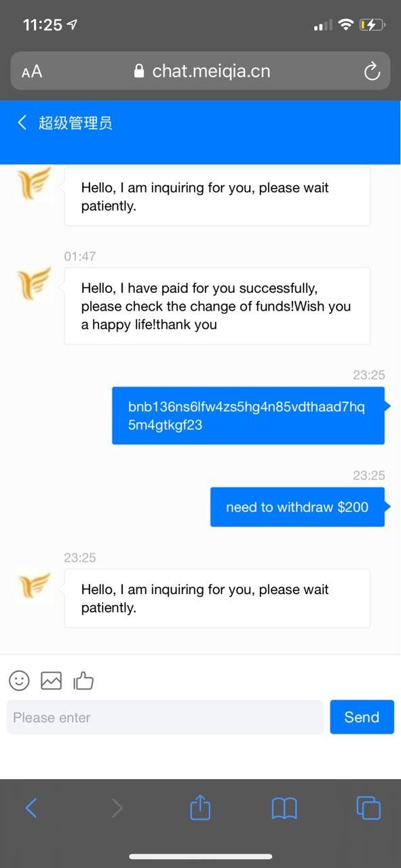Reload the page with refresh icon
Screen dimensions: 401x868
(x=372, y=71)
